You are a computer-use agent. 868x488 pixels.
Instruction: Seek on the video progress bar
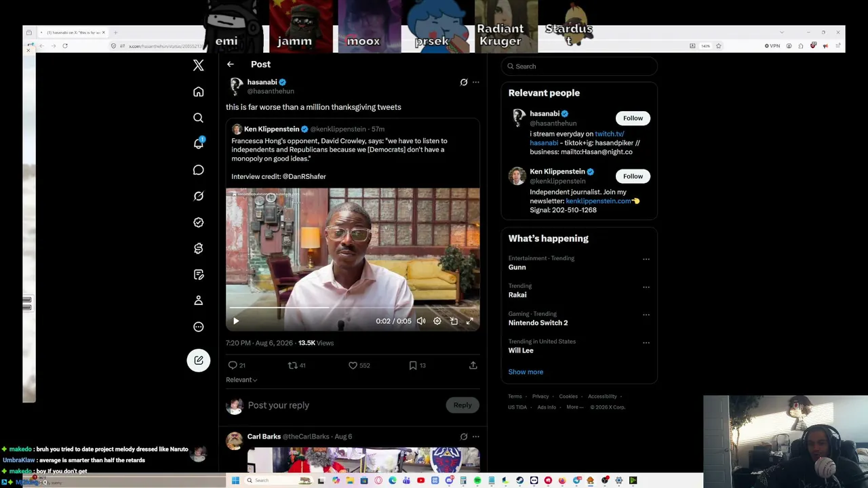click(x=353, y=308)
